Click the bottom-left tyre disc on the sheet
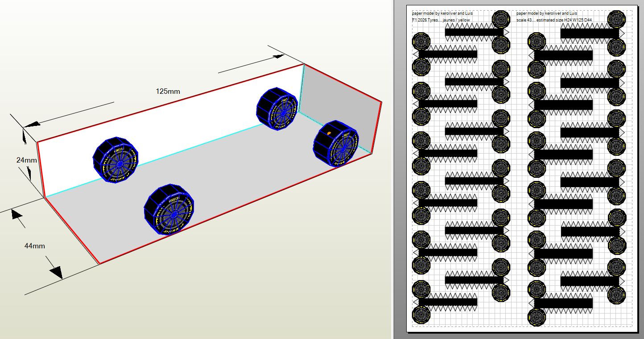Viewport: 644px width, 339px height. (x=421, y=315)
